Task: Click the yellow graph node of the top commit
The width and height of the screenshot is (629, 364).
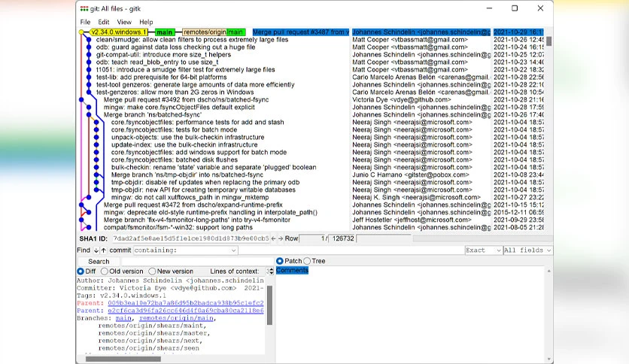Action: 81,32
